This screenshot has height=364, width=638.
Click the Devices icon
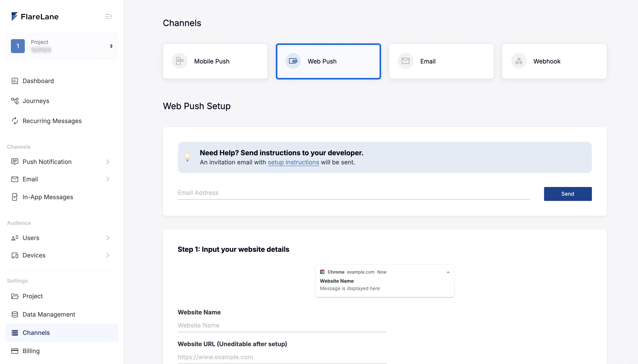click(x=15, y=255)
